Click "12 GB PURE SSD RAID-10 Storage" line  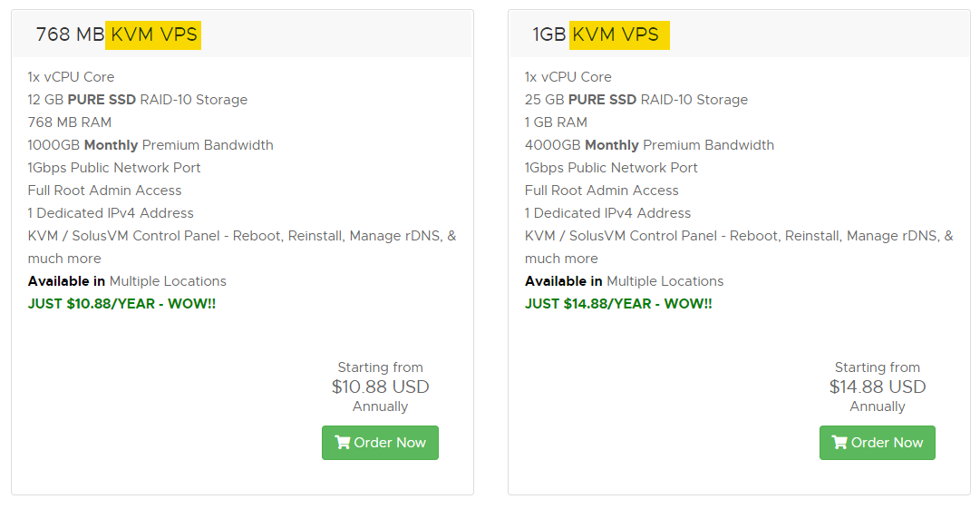[137, 100]
